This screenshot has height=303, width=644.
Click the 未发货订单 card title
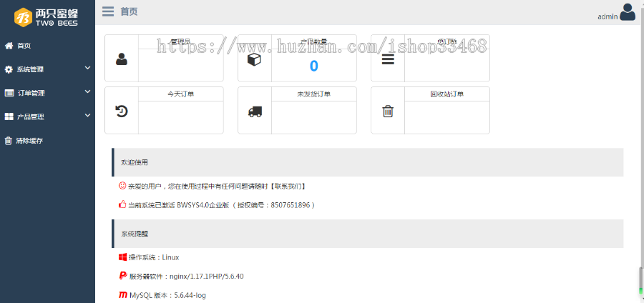(313, 94)
